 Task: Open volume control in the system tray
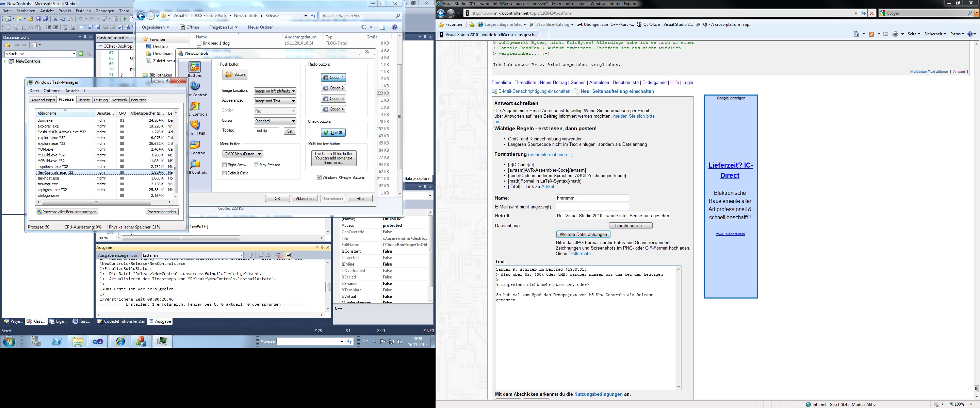point(399,341)
